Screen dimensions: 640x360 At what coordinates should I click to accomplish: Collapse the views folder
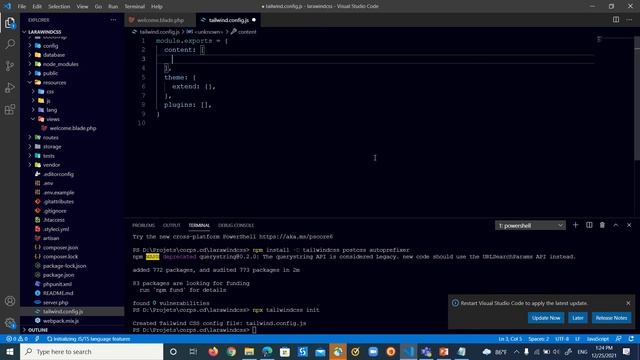tap(53, 119)
